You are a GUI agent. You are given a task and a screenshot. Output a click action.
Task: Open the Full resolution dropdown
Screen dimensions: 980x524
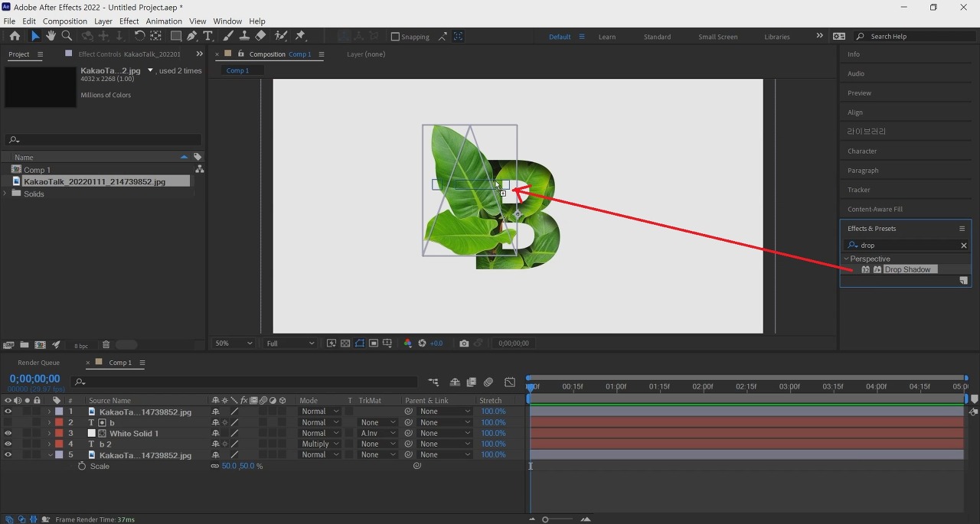(x=289, y=343)
